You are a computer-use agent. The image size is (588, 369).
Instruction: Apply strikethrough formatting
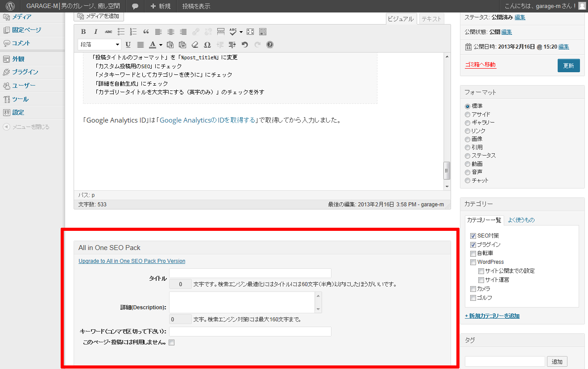[x=108, y=32]
